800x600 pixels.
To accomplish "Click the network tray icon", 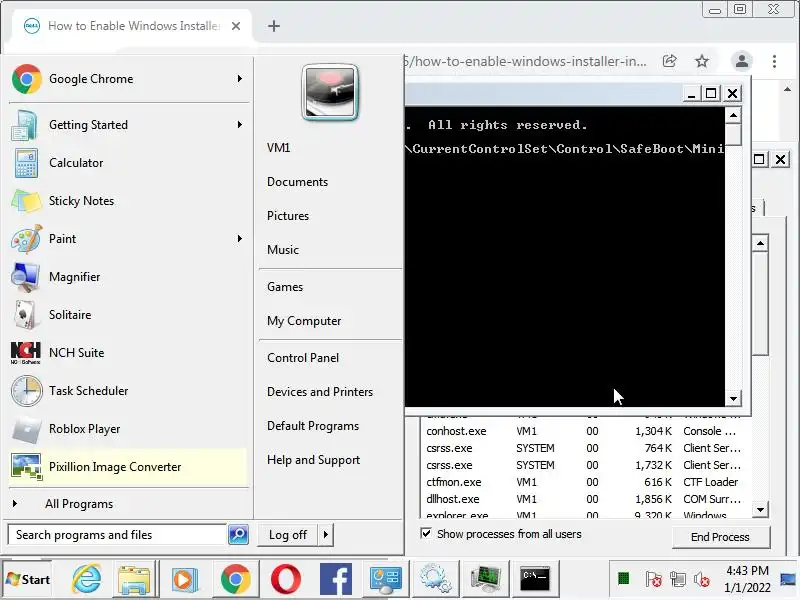I will point(678,579).
